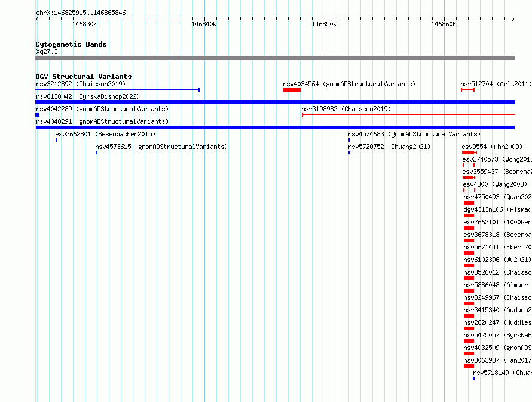532x402 pixels.
Task: Click the nsv5671441 Ebert variant label
Action: (498, 247)
